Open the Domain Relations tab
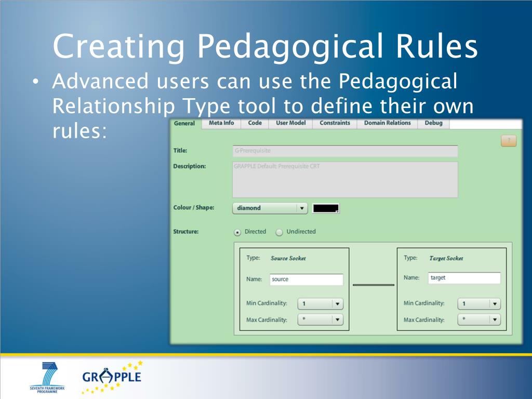This screenshot has height=399, width=532. click(x=387, y=123)
